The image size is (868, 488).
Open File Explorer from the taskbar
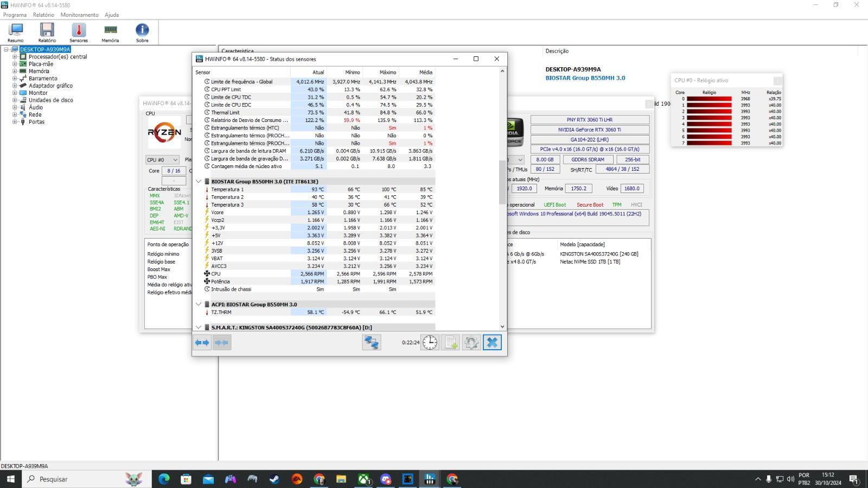341,479
